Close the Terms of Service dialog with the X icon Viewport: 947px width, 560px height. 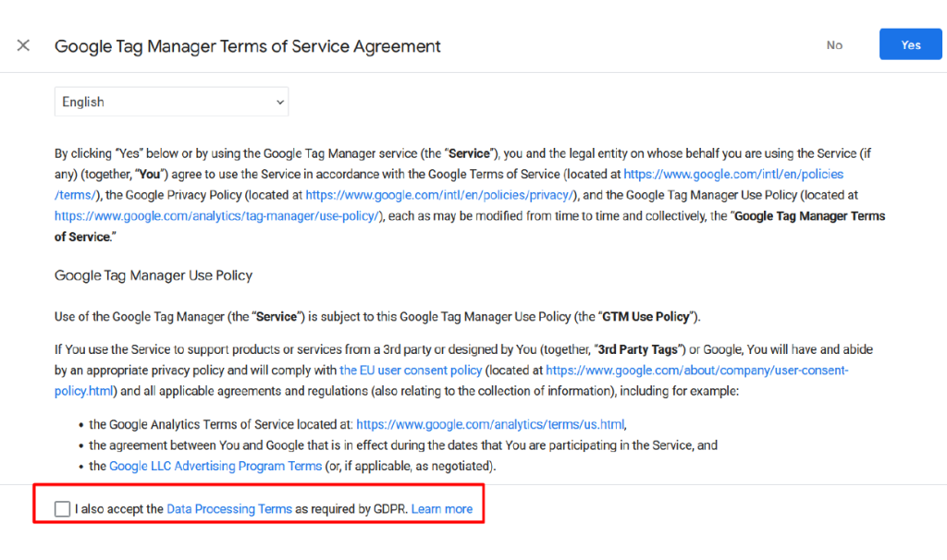tap(23, 45)
